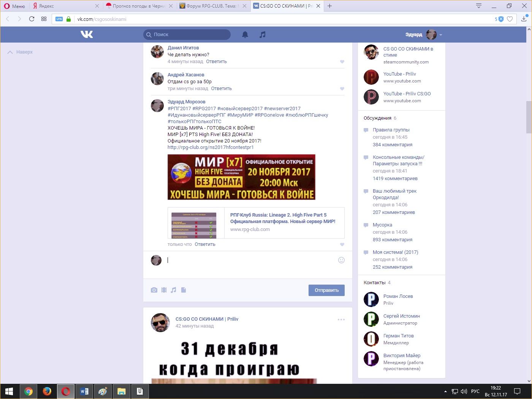Open Opera Speed Dial grid
Screen dimensions: 532x399
[x=44, y=19]
